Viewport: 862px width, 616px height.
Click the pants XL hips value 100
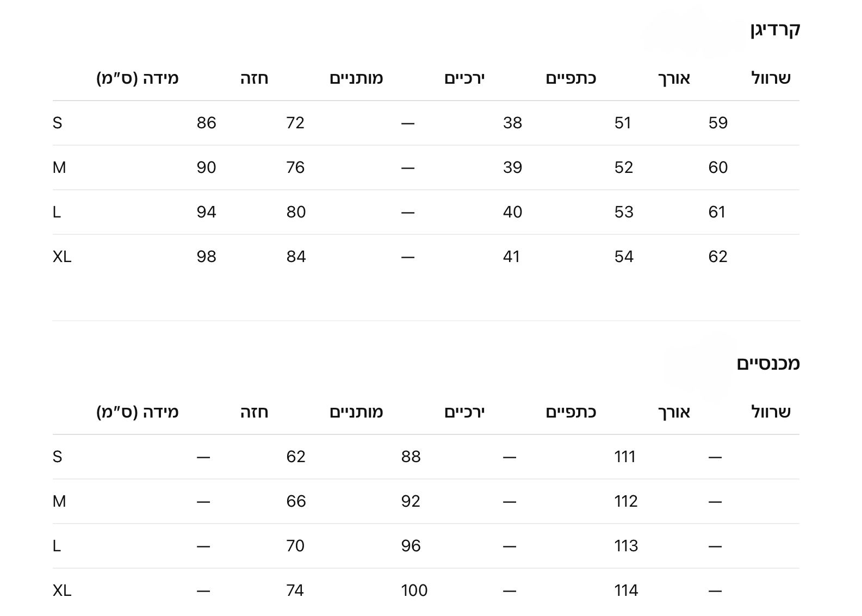[414, 590]
